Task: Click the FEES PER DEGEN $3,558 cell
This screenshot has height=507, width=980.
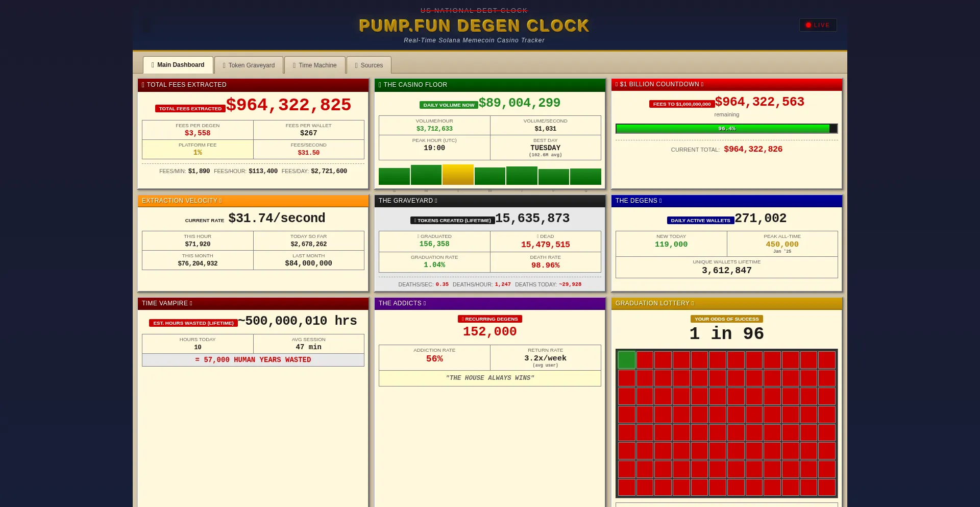Action: pos(198,130)
